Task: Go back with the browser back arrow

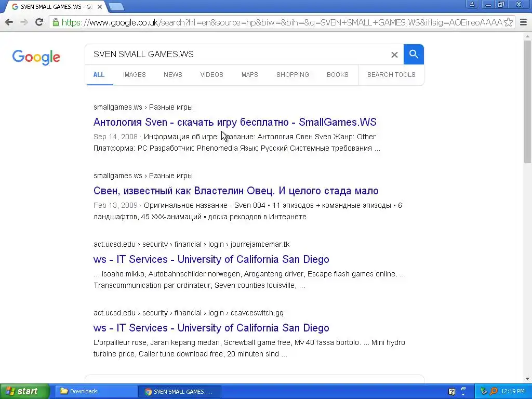Action: click(9, 22)
